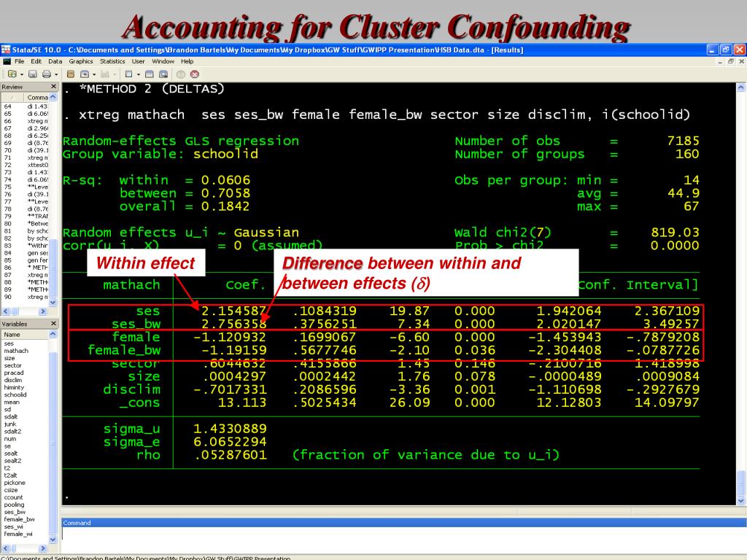Click the Save toolbar icon
747x560 pixels.
point(32,74)
